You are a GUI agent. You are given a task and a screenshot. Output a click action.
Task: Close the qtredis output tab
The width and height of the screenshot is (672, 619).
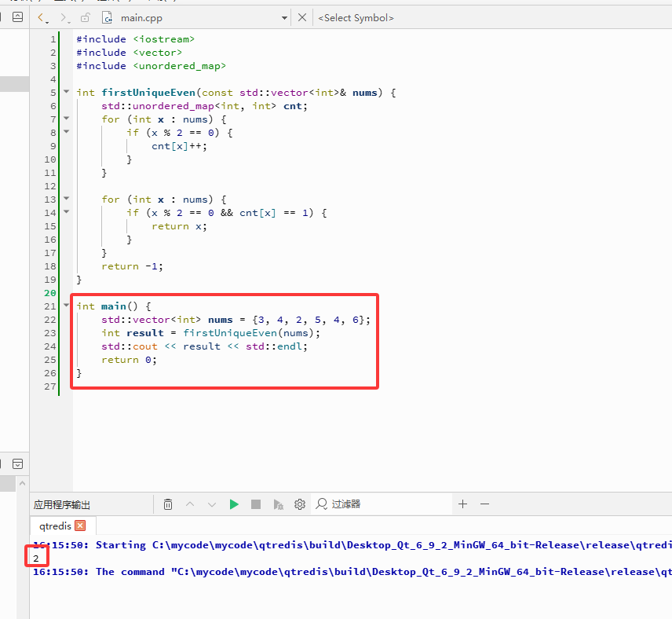tap(80, 526)
